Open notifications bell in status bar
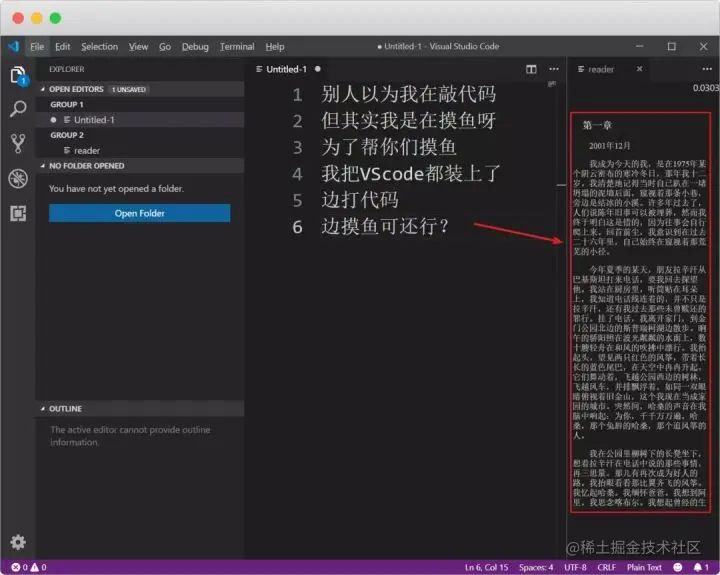This screenshot has height=575, width=720. [701, 567]
